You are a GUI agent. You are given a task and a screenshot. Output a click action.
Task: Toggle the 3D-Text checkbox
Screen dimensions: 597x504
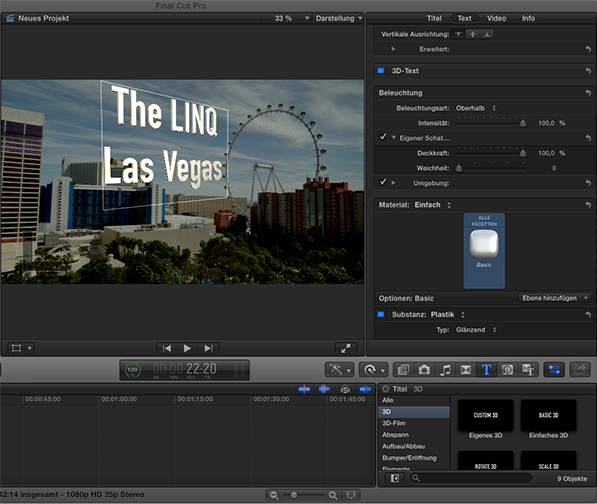380,70
